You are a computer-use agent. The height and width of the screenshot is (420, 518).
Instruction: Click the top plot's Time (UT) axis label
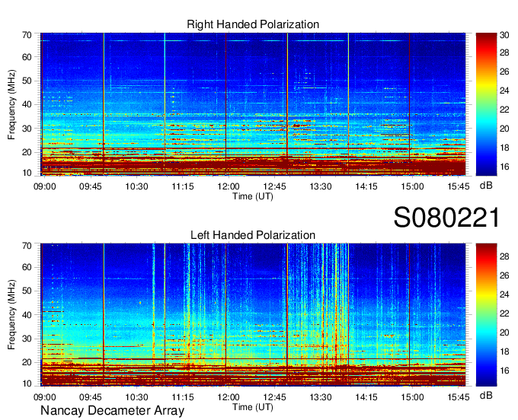click(x=253, y=196)
